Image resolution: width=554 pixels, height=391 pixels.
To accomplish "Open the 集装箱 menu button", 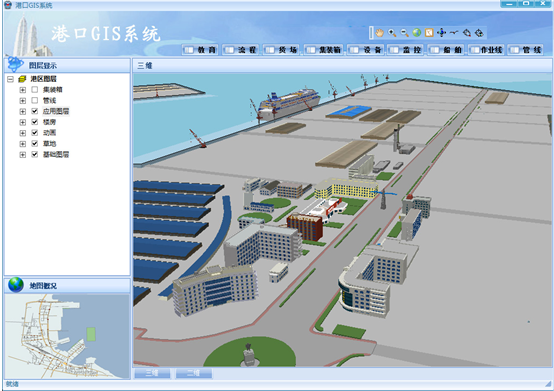I will pyautogui.click(x=324, y=50).
